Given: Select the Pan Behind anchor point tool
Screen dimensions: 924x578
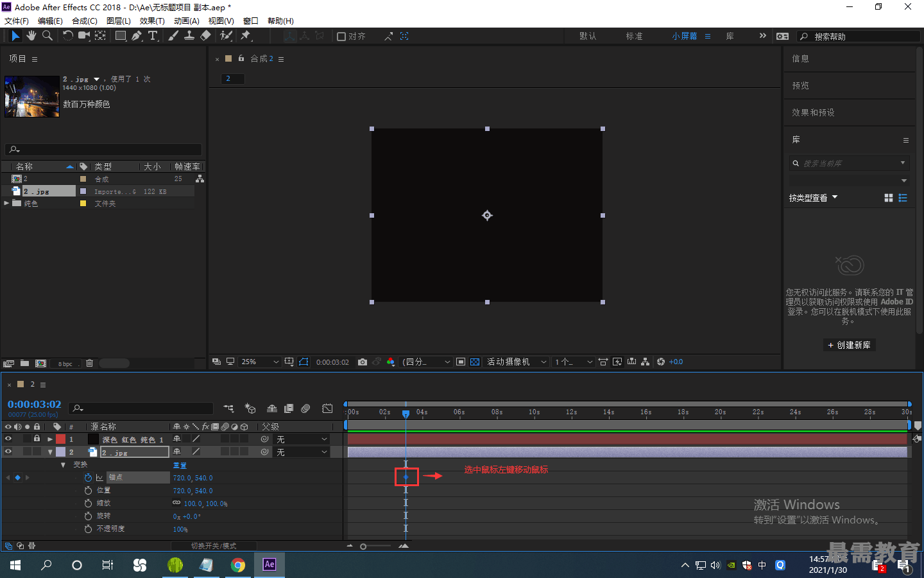Looking at the screenshot, I should 101,36.
